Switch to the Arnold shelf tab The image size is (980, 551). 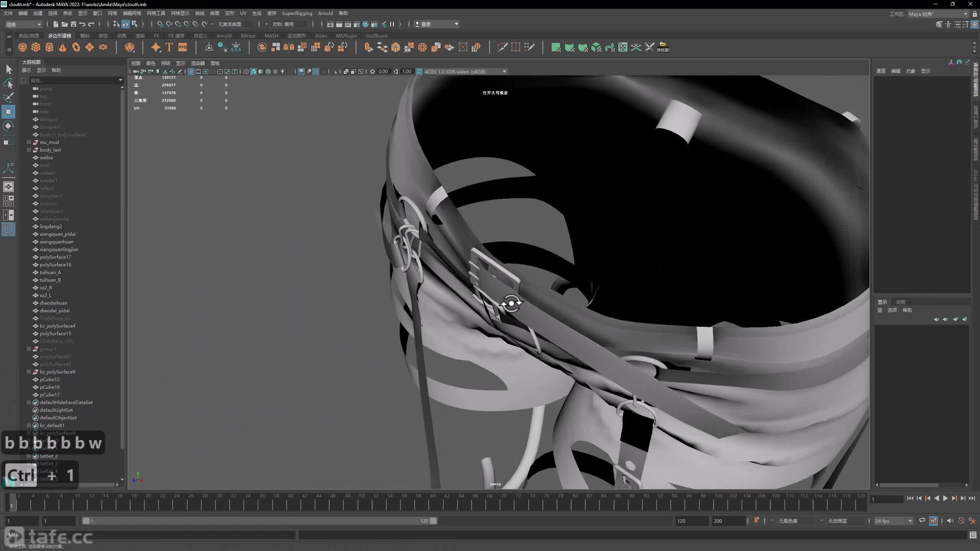(224, 36)
